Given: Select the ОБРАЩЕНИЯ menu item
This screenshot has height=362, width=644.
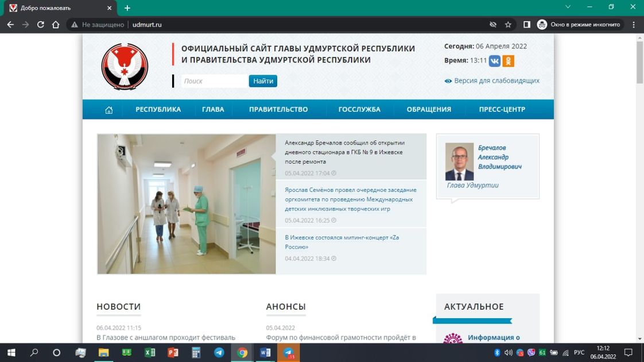Looking at the screenshot, I should [429, 110].
